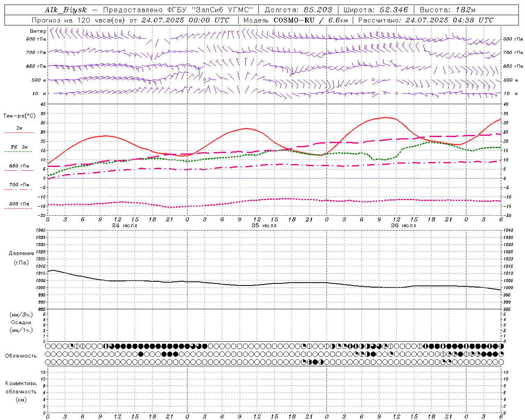Screen dimensions: 525x420
Task: Click the 'Облачность' cloud cover row label
Action: click(x=21, y=356)
